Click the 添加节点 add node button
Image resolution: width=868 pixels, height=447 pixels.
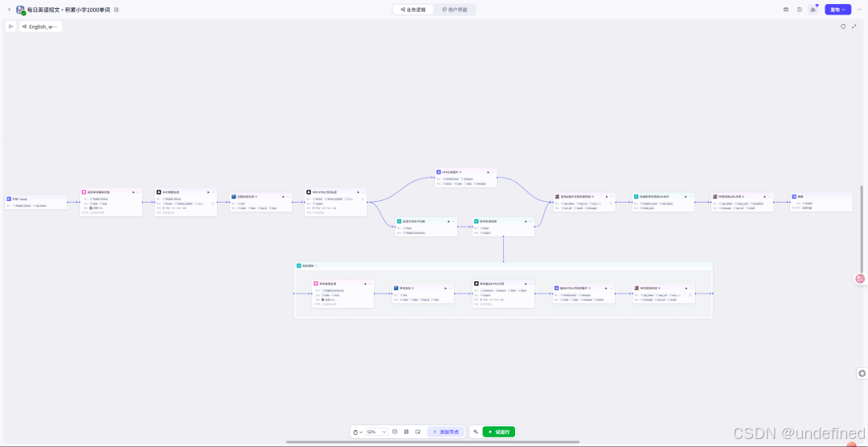pos(445,432)
